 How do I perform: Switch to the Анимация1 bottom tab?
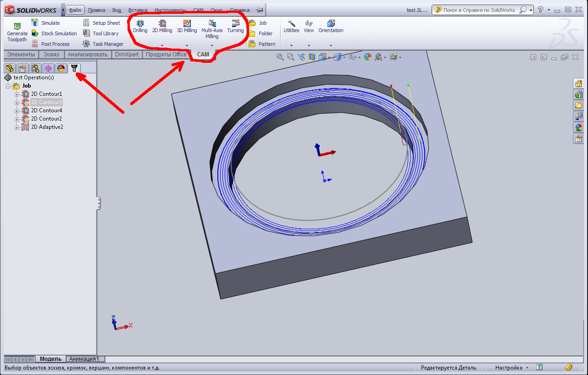click(x=86, y=359)
